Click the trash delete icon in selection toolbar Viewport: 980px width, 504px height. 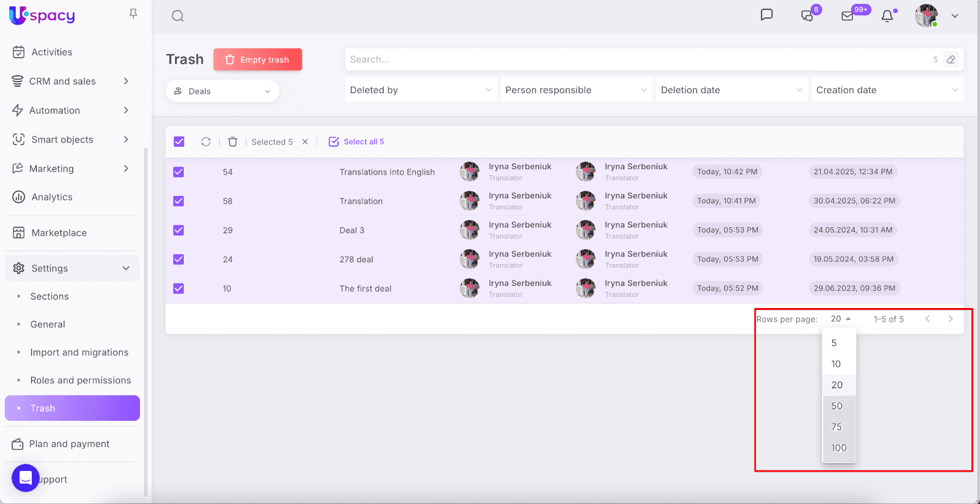pos(233,141)
